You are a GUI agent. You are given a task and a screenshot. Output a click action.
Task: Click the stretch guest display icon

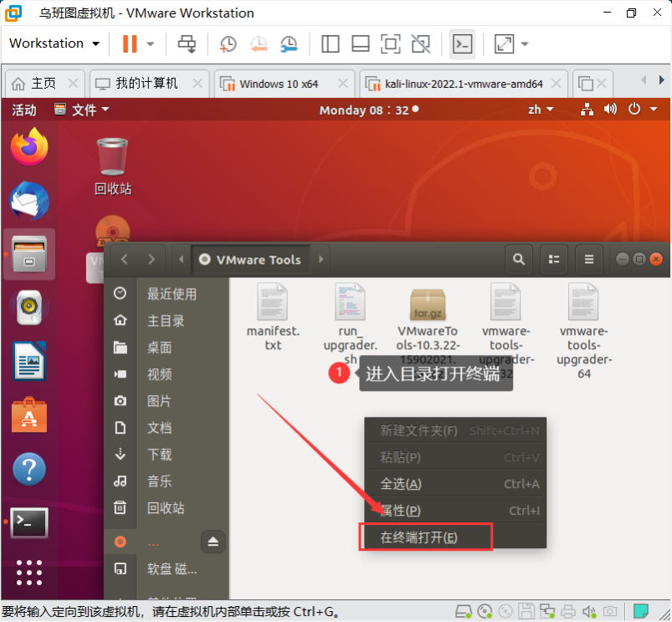504,44
